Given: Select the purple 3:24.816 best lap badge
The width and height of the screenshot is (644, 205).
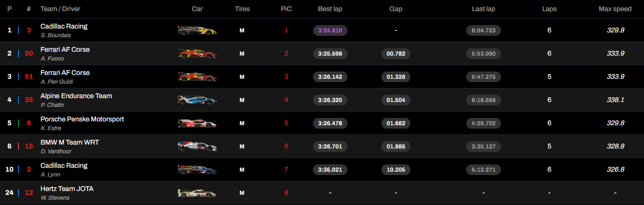Looking at the screenshot, I should point(330,30).
